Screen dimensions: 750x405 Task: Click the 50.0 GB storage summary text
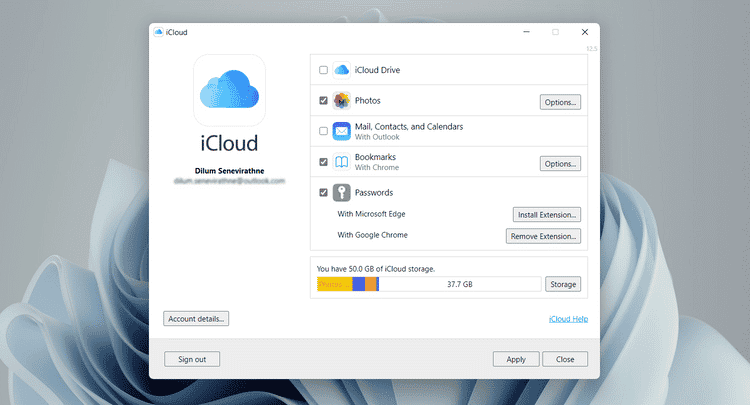click(376, 269)
